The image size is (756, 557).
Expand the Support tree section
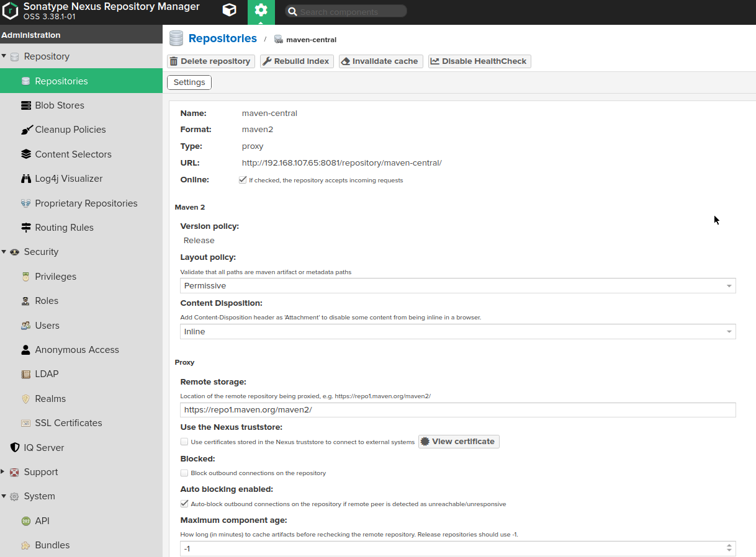point(3,472)
